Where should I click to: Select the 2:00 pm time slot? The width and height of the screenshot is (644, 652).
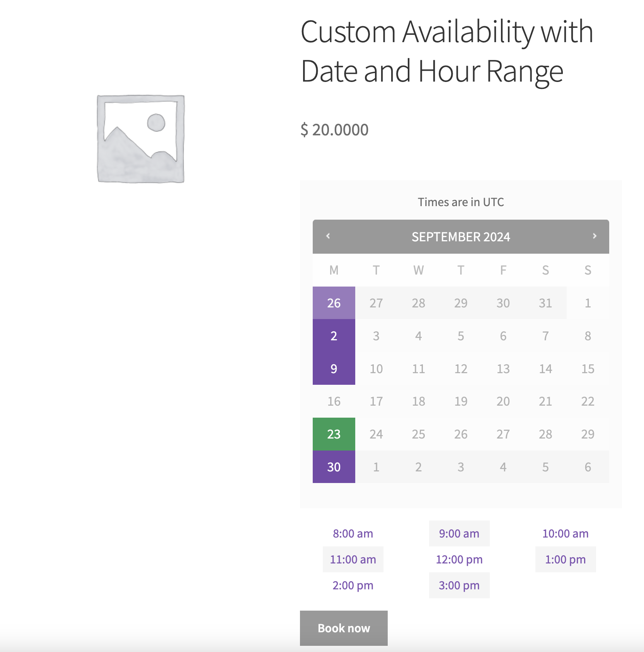click(x=353, y=585)
